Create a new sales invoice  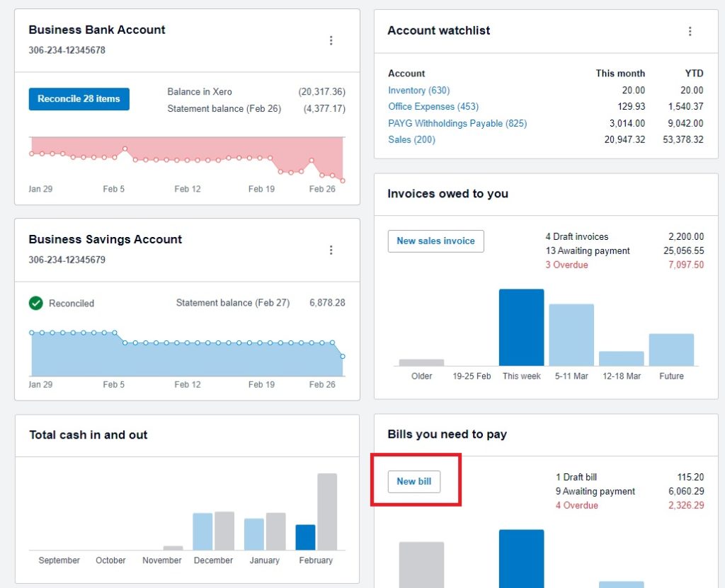coord(435,241)
